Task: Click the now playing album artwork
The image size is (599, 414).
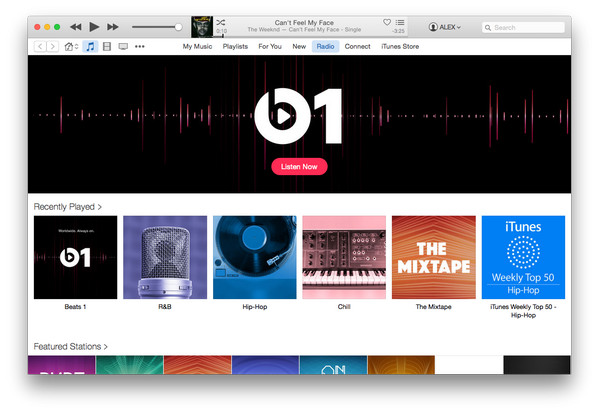Action: click(x=202, y=27)
